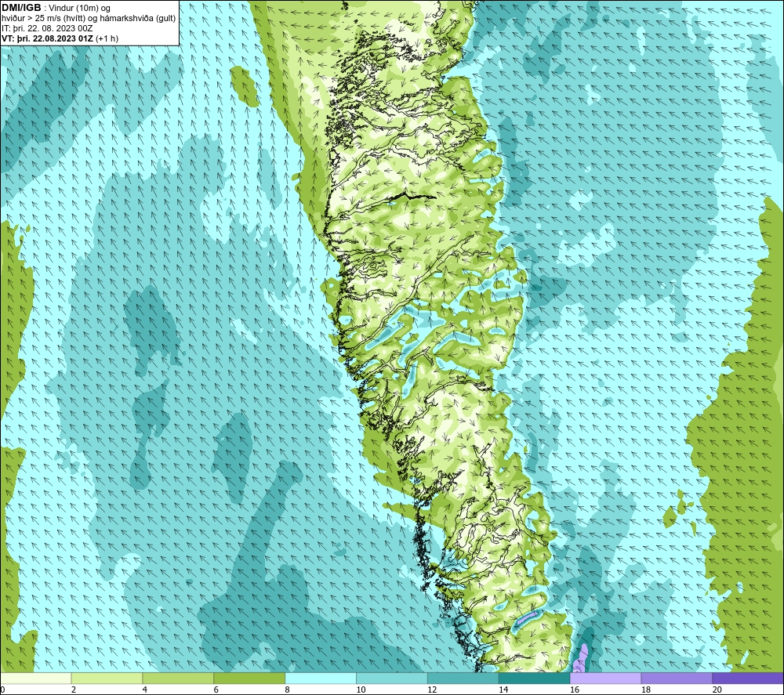Click the medium purple 18–20 m/s legend swatch
784x695 pixels.
(677, 678)
